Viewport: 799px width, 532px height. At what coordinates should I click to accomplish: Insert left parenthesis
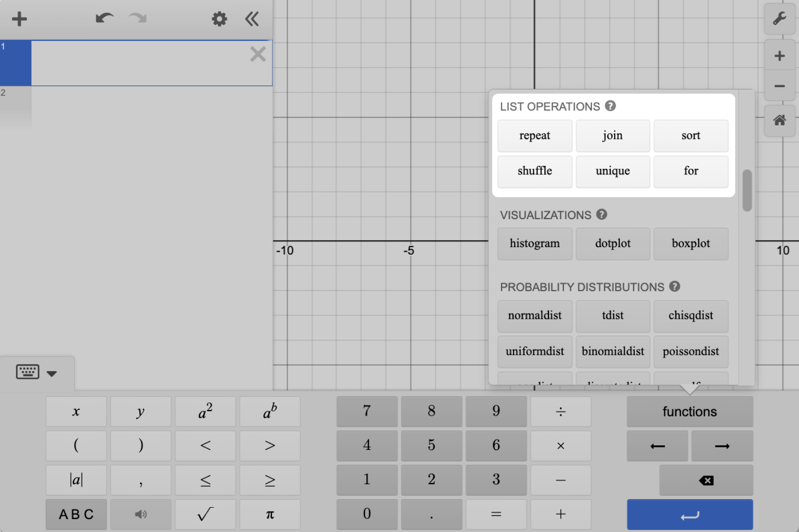click(x=76, y=446)
